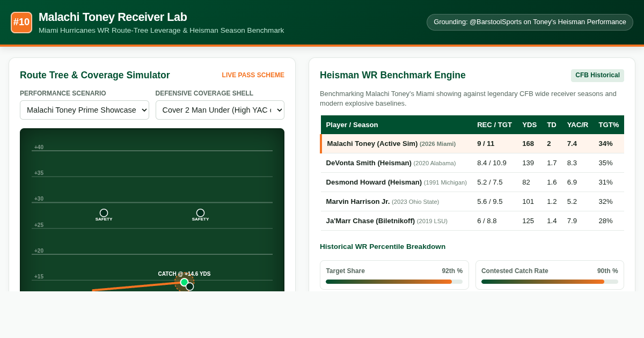Click Marvin Harrison Jr.'s 101 yards cell
The image size is (644, 338).
pos(528,202)
